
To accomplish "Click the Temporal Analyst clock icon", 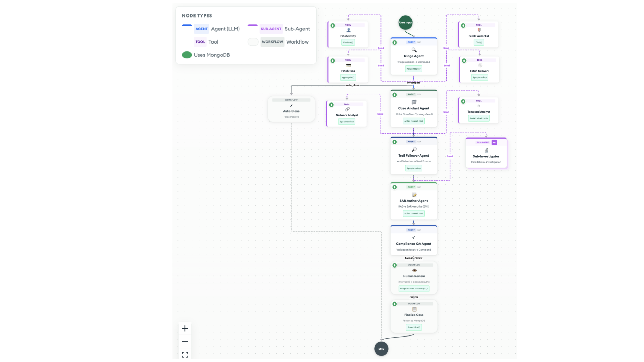I will 479,106.
